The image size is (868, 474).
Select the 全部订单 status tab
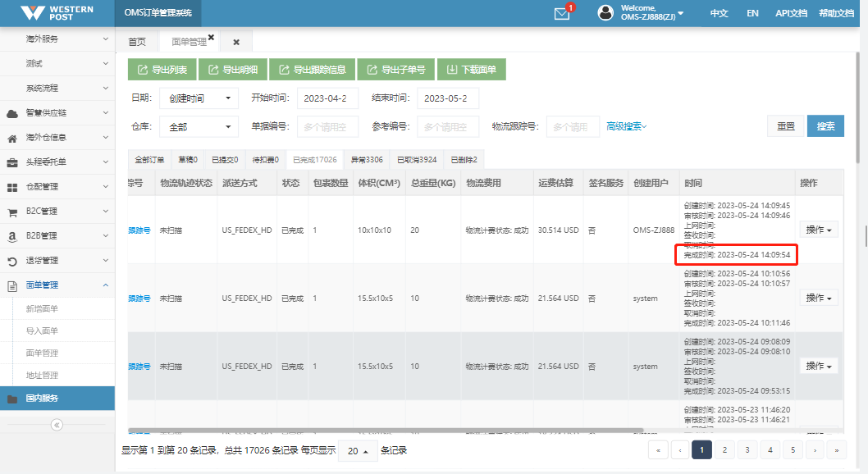tap(149, 160)
